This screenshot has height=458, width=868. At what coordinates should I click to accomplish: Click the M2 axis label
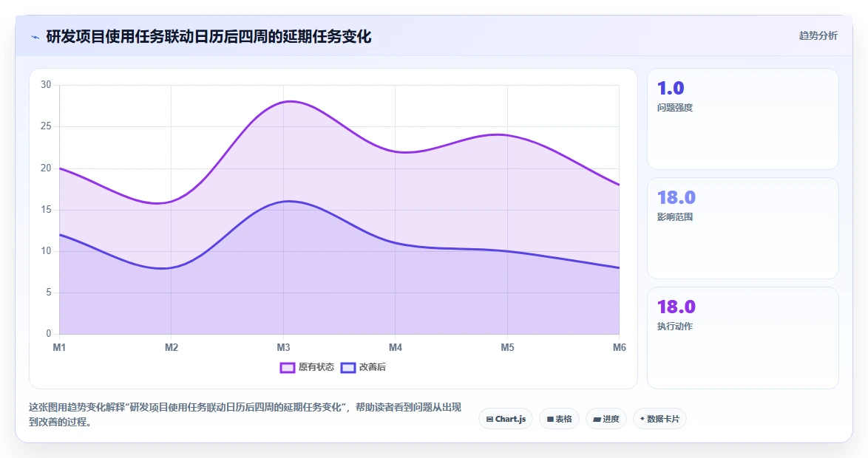(172, 347)
